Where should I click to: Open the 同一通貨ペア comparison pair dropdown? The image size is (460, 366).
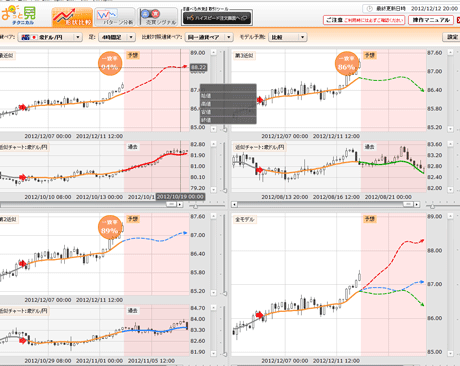(x=209, y=37)
